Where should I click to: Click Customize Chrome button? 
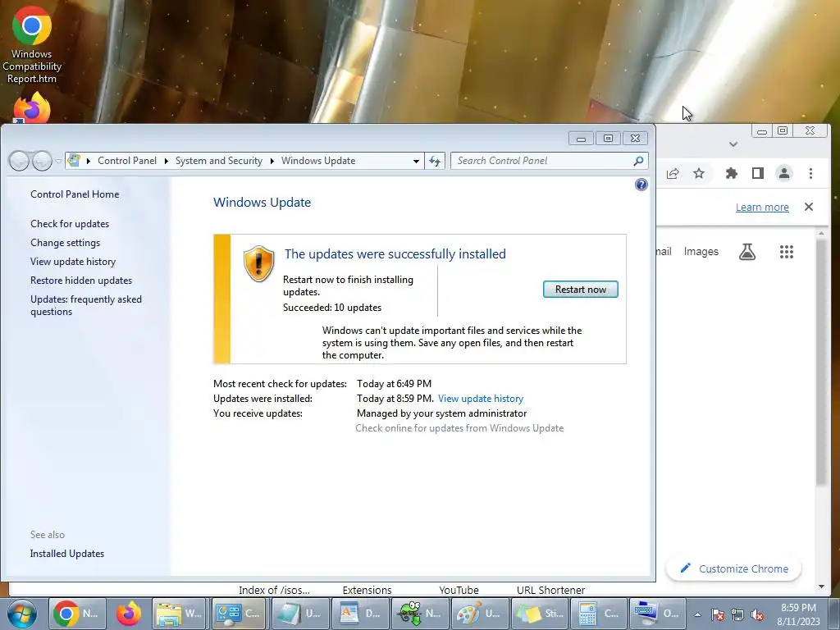pos(733,568)
